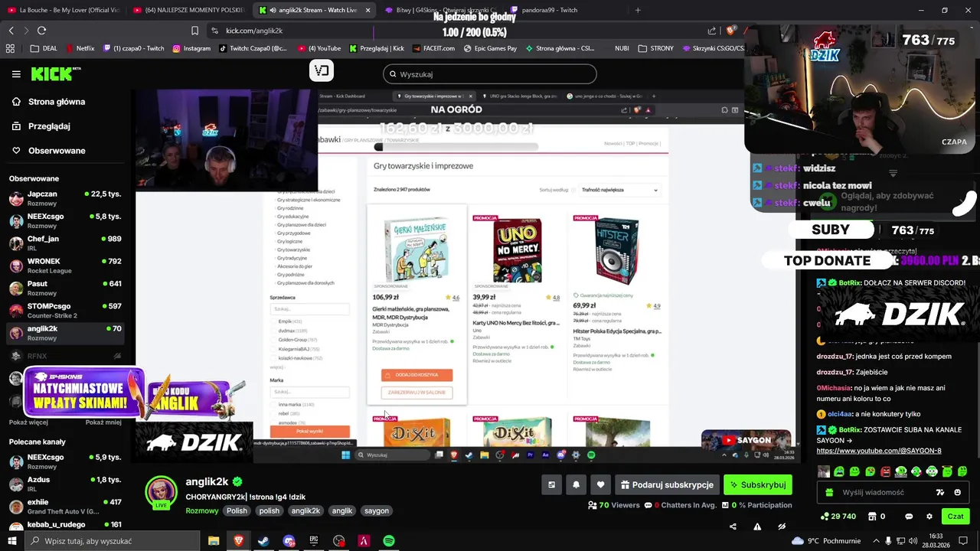Open the Kick hamburger menu

click(16, 74)
